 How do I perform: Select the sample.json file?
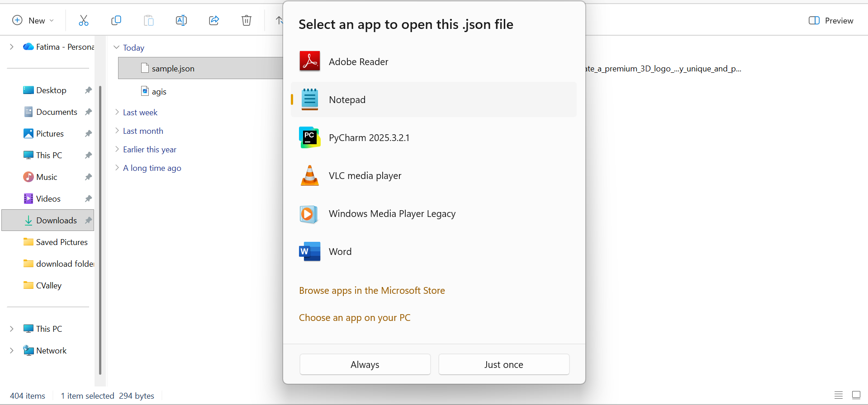[200, 68]
